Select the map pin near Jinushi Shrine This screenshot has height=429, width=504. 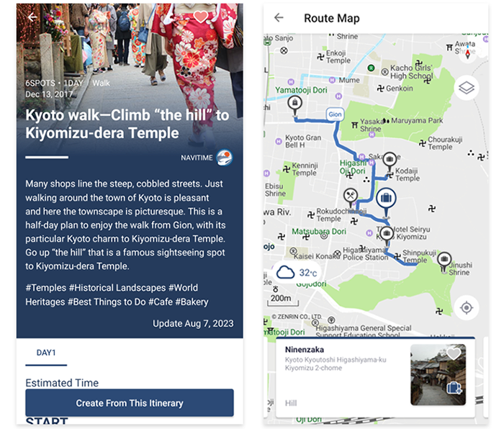(444, 259)
